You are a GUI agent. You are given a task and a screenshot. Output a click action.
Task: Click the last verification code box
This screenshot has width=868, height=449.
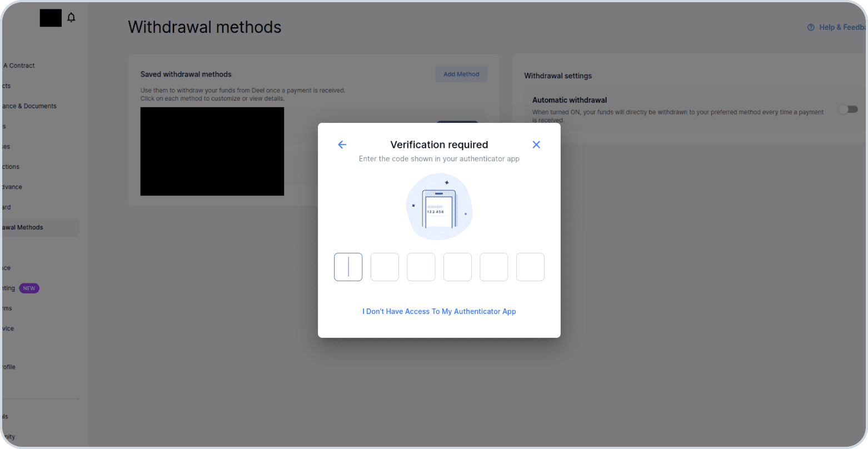point(530,267)
